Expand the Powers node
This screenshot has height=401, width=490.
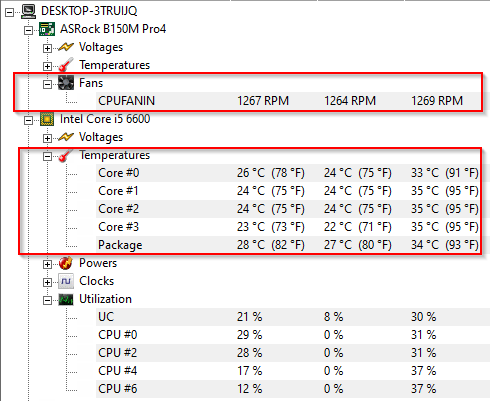47,264
